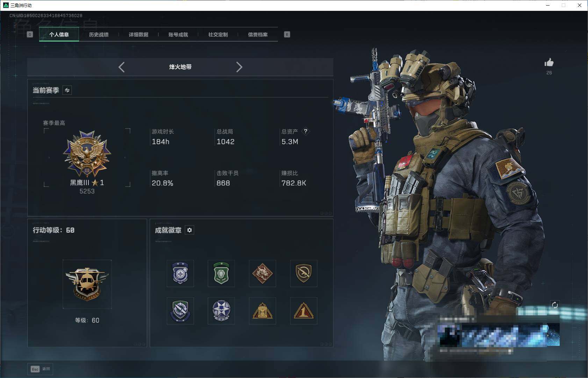Image resolution: width=588 pixels, height=378 pixels.
Task: Click the 行动等级: 60 heading
Action: pyautogui.click(x=53, y=230)
